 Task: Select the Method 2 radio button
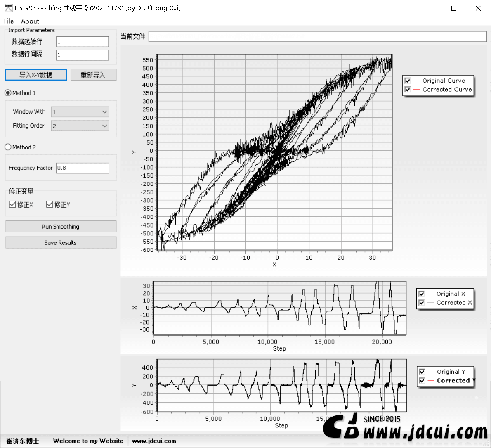pos(8,147)
